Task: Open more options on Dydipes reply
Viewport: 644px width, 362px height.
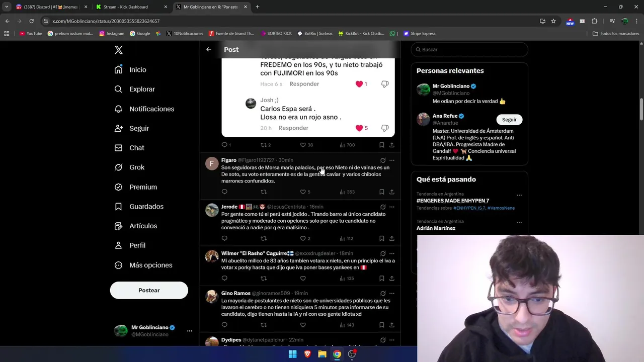Action: (392, 340)
